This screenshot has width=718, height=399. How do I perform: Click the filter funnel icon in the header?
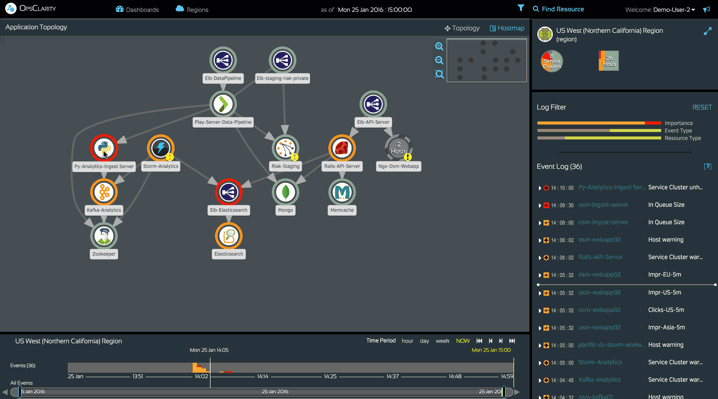(521, 8)
